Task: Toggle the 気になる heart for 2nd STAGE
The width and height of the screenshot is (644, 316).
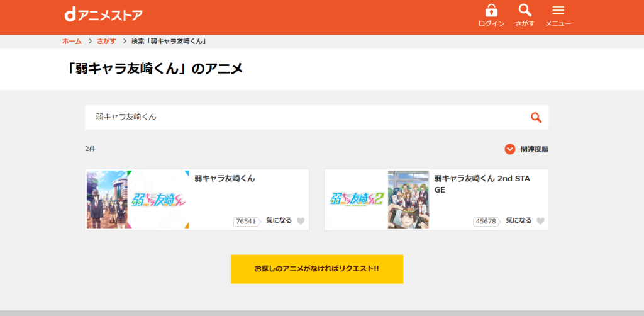Action: [540, 221]
